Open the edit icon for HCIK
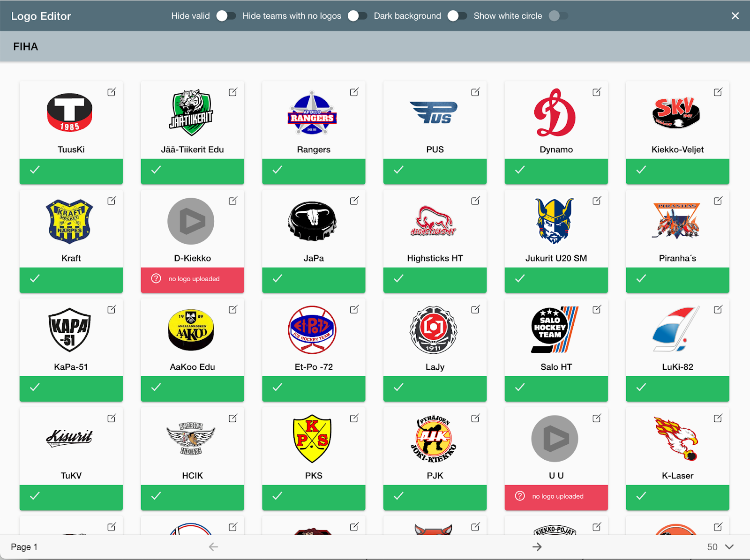Image resolution: width=750 pixels, height=560 pixels. tap(233, 418)
